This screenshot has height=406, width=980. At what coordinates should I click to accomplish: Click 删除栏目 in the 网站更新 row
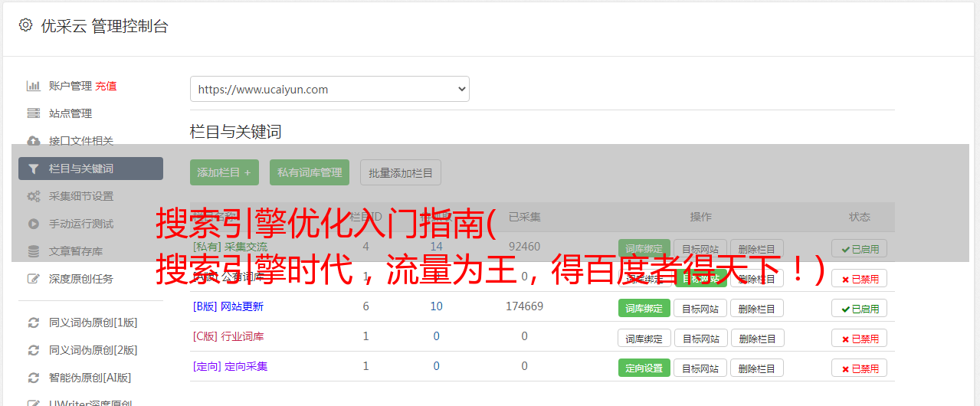[757, 308]
